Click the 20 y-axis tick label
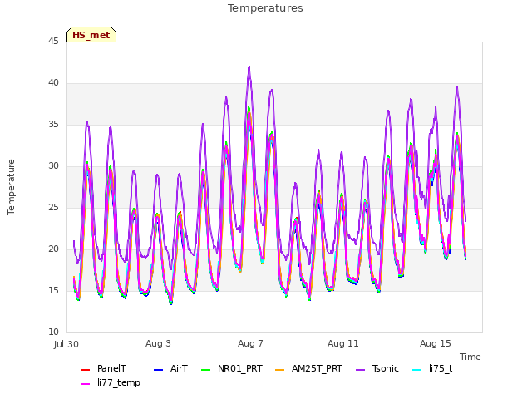Viewport: 532px width, 399px height. click(53, 249)
